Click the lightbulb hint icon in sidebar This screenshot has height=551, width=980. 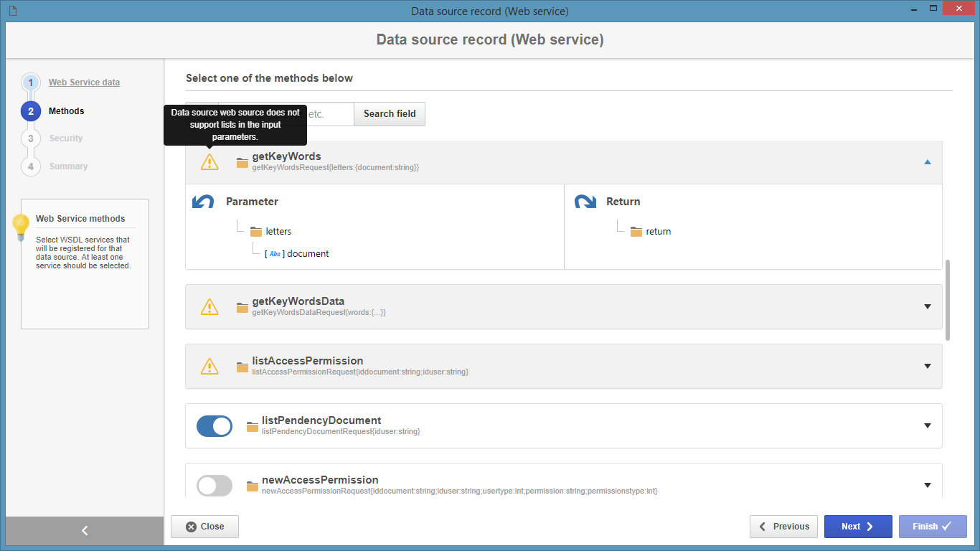click(21, 227)
